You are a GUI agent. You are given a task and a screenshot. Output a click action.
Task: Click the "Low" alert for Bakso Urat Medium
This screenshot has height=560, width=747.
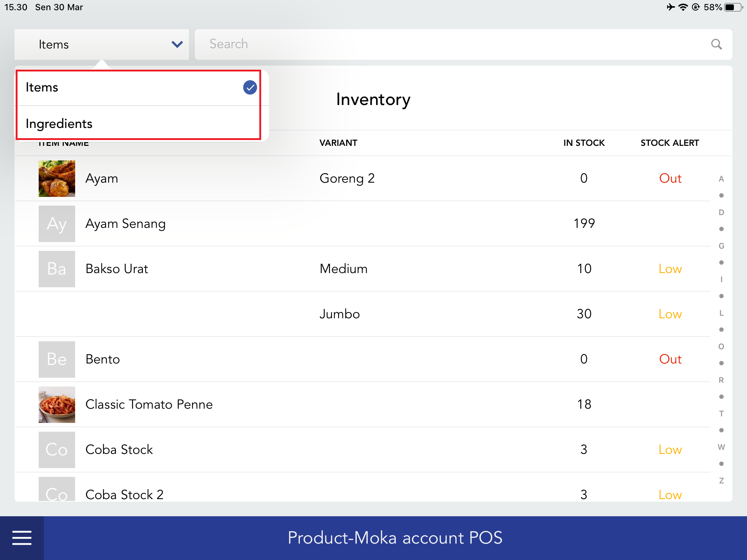[x=670, y=269]
